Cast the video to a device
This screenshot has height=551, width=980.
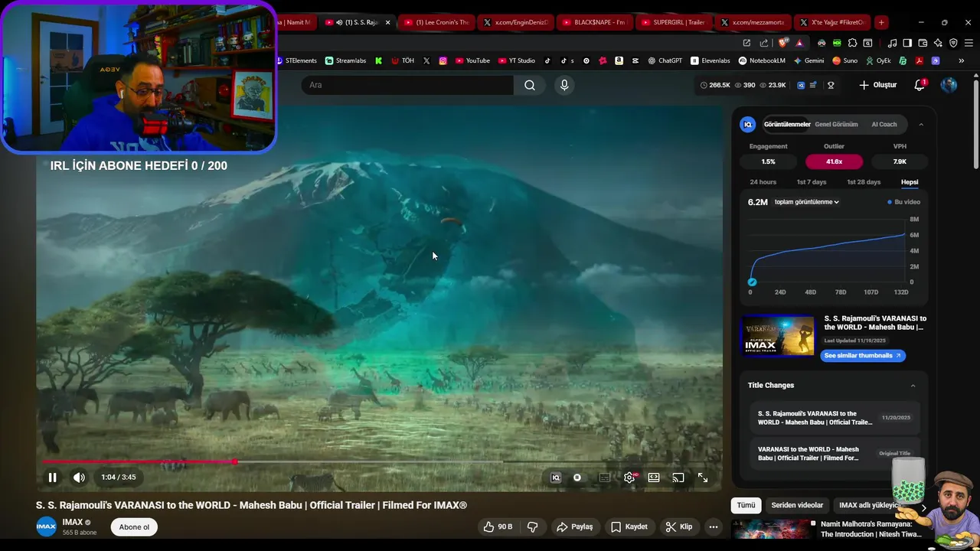(678, 478)
